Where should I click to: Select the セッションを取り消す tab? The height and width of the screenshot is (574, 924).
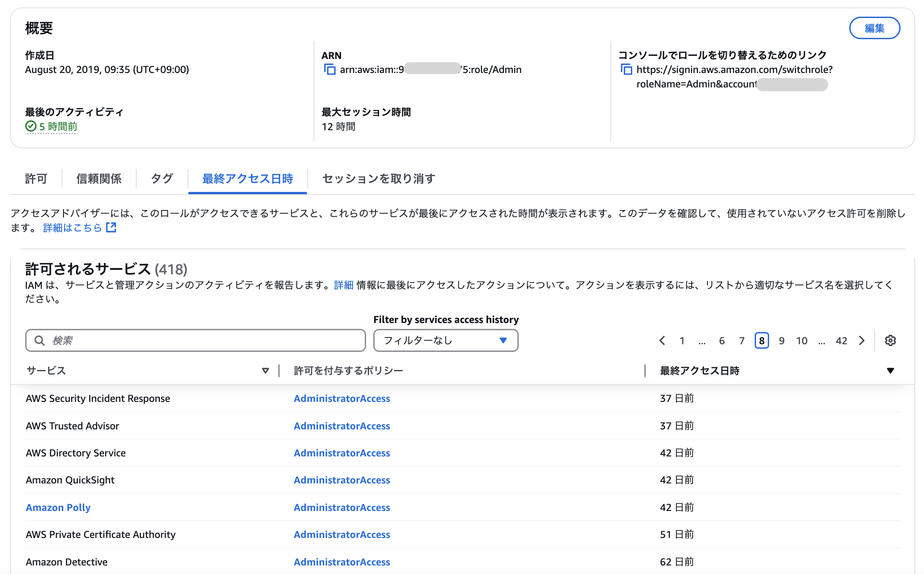tap(378, 179)
